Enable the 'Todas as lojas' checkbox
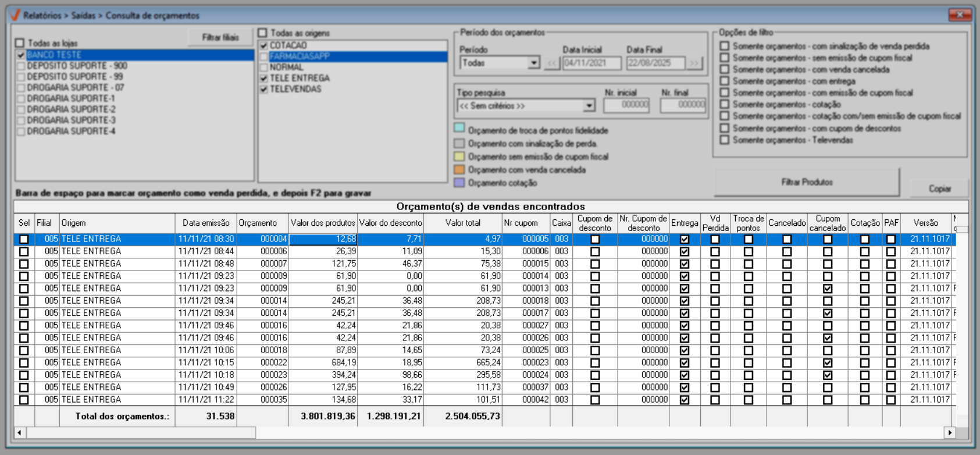The height and width of the screenshot is (455, 980). [x=20, y=43]
